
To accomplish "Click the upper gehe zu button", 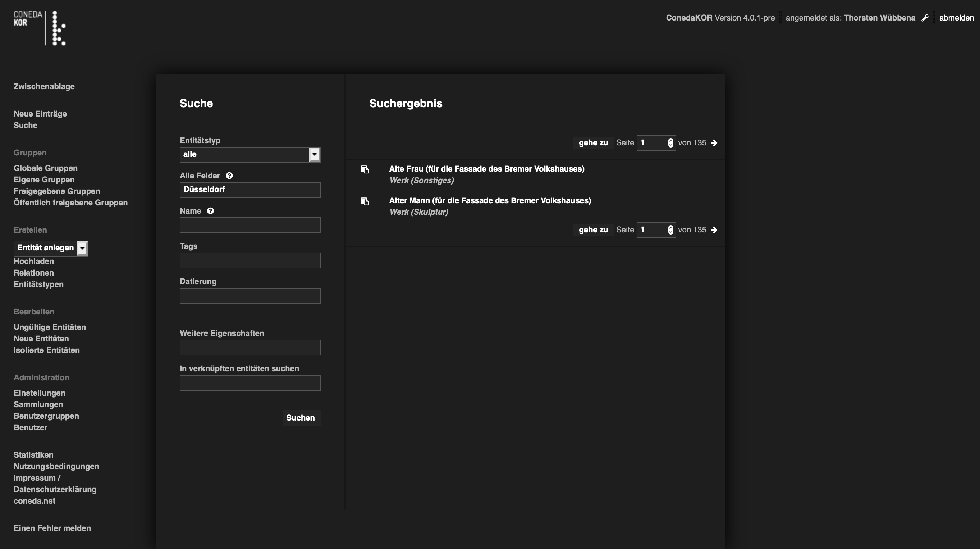I will 593,143.
